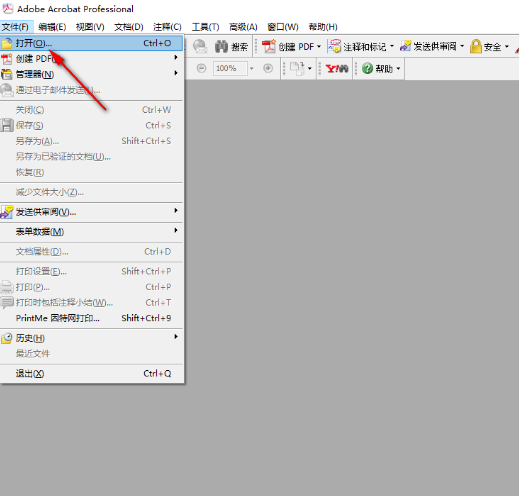
Task: Open the 工具(T) menu
Action: coord(205,27)
